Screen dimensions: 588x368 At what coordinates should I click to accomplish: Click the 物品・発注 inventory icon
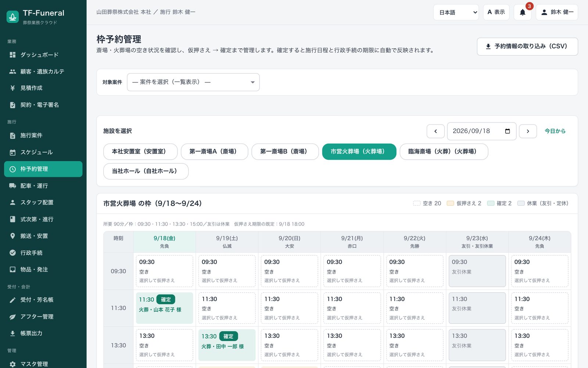(12, 269)
